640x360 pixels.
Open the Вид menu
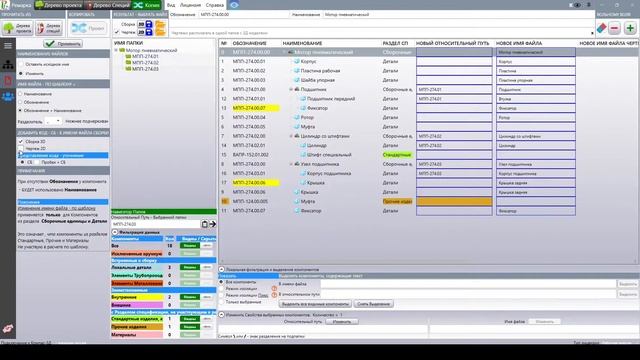click(x=171, y=5)
